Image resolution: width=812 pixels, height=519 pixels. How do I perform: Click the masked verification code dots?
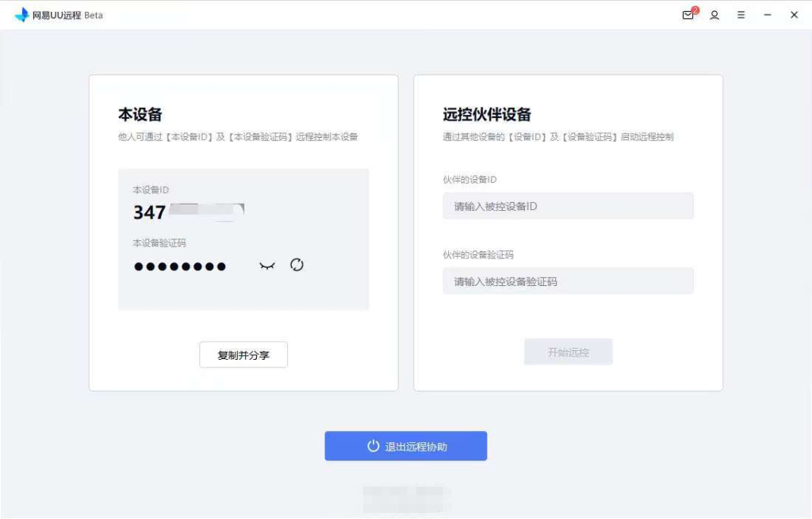tap(180, 266)
